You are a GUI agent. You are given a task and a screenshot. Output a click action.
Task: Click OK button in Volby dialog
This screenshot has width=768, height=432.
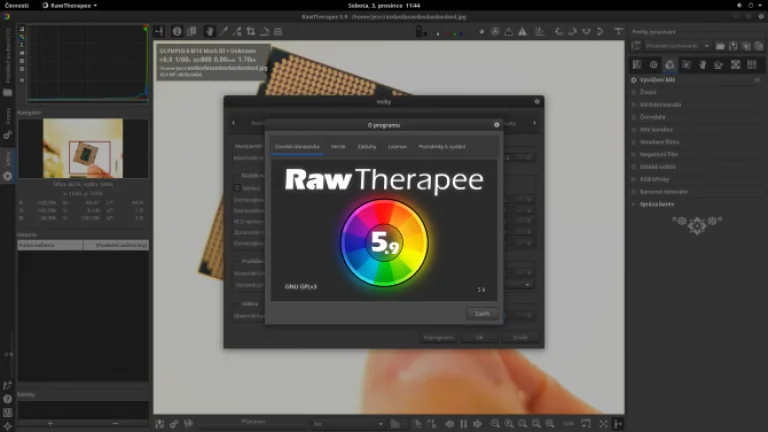click(x=480, y=337)
